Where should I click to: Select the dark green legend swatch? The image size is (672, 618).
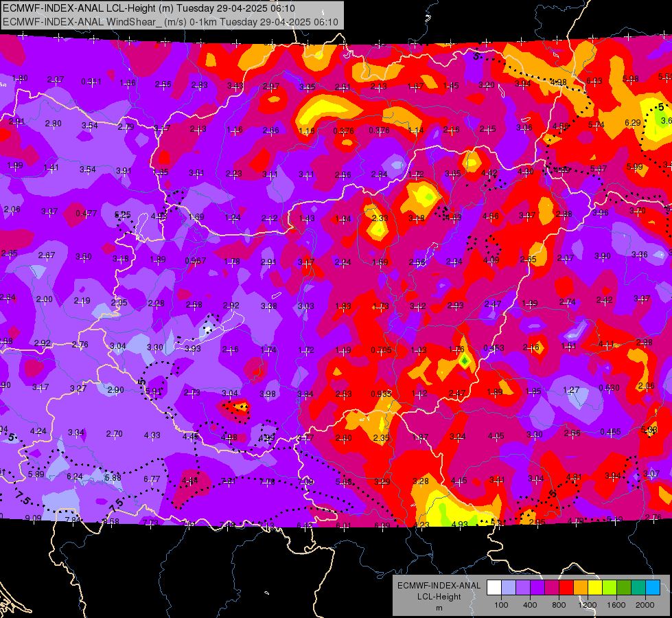tap(624, 588)
